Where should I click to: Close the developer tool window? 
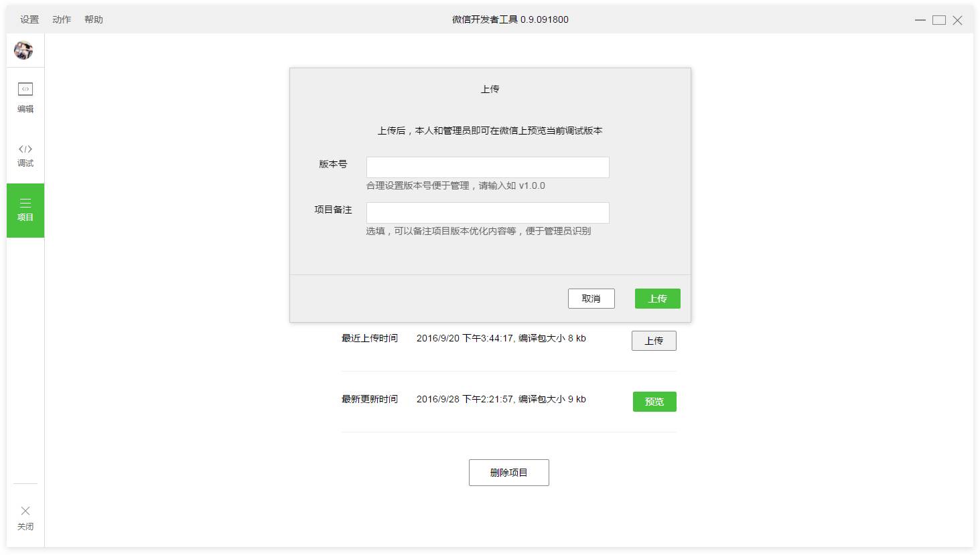point(958,20)
